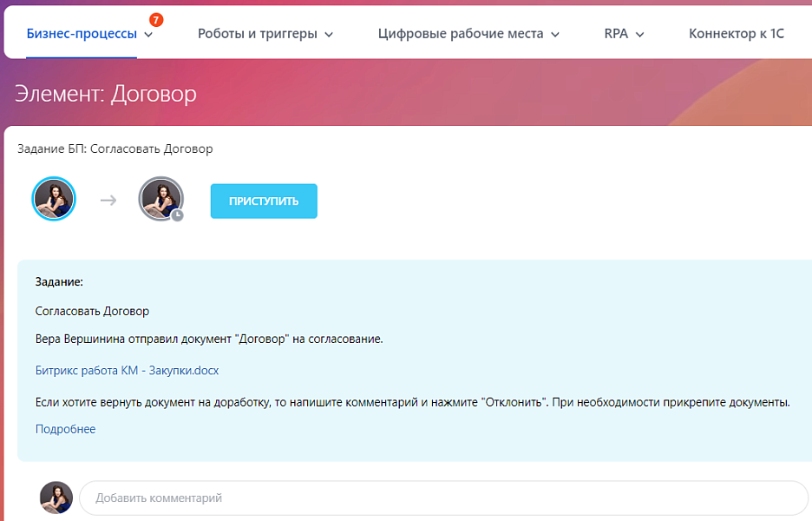Click the arrow between the two avatars
This screenshot has width=812, height=521.
click(108, 199)
